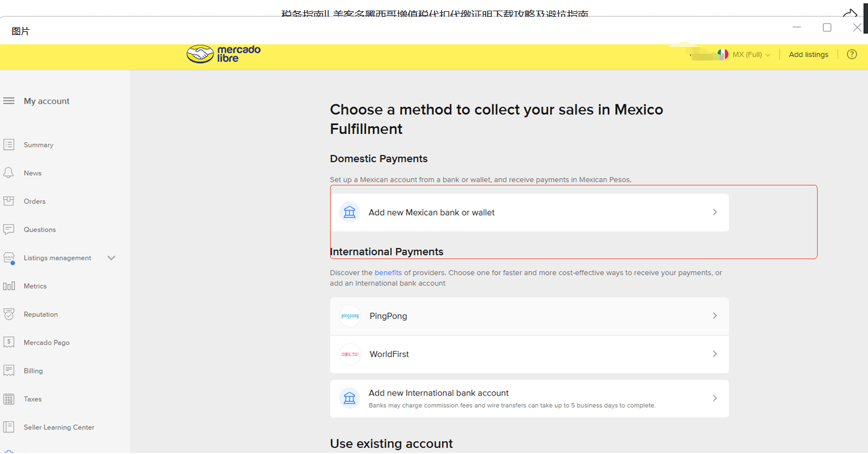Open the Taxes calculator icon

pos(9,399)
